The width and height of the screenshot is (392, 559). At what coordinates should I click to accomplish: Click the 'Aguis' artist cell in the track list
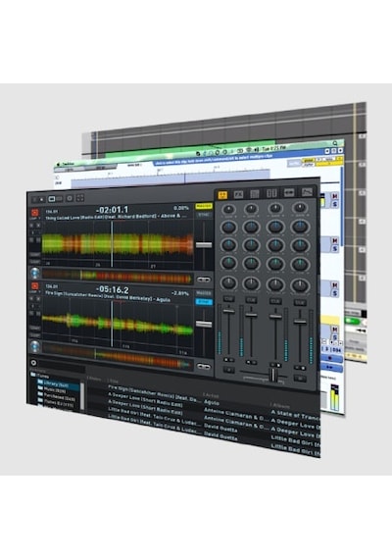coord(212,402)
